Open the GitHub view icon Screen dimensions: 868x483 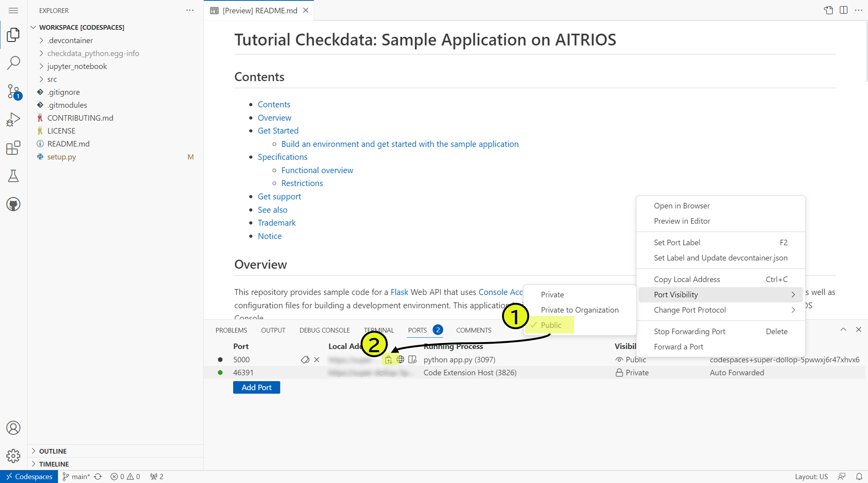tap(13, 204)
